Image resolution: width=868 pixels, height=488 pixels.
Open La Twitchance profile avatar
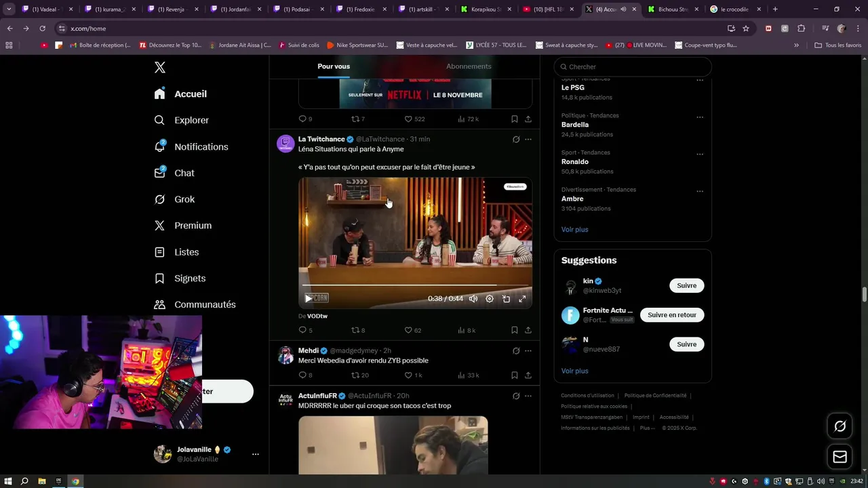(x=285, y=144)
